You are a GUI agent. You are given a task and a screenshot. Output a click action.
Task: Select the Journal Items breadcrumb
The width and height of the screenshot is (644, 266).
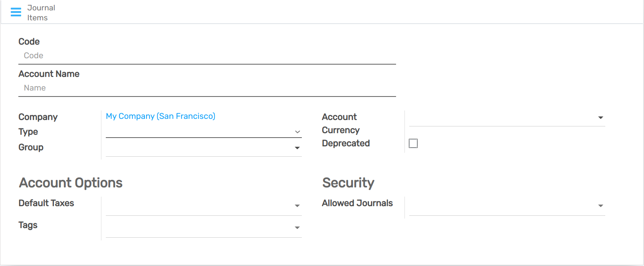tap(41, 12)
